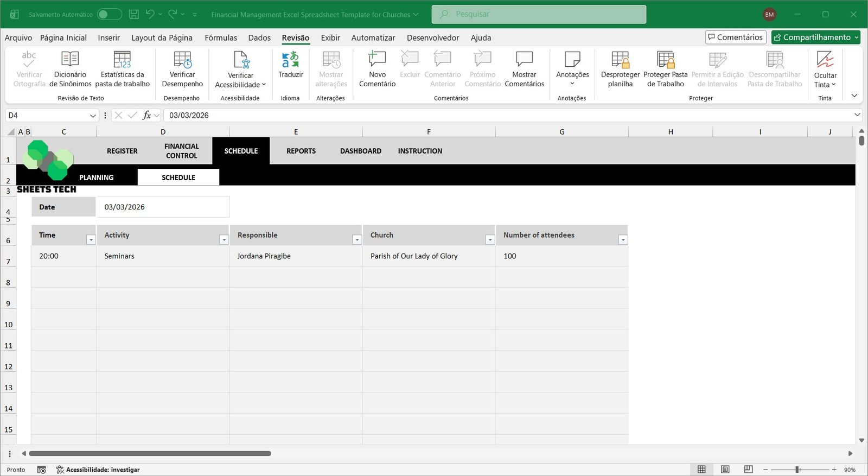This screenshot has width=868, height=476.
Task: Switch to Page Break Preview view
Action: [x=748, y=469]
